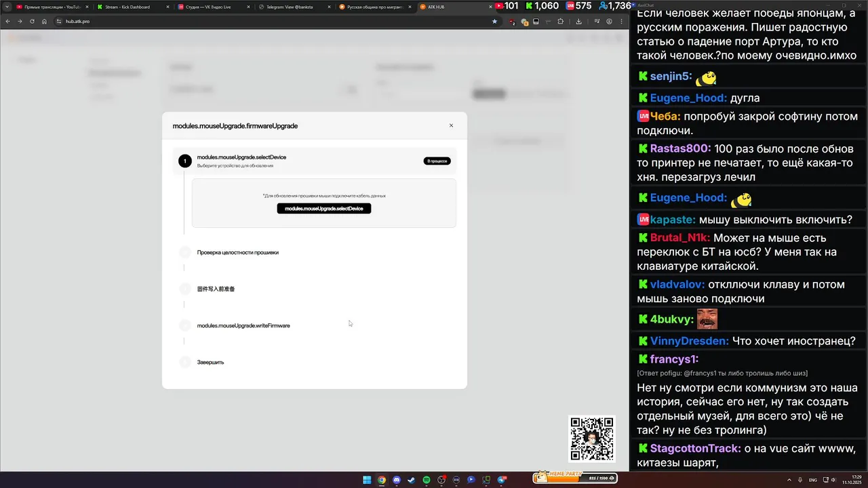Open the browser home page icon

44,22
